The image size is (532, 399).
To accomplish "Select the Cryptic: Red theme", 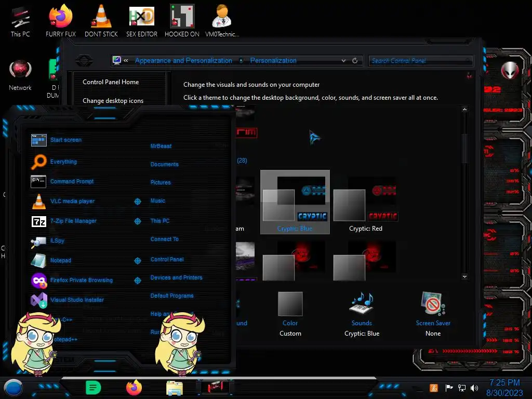I will [365, 203].
